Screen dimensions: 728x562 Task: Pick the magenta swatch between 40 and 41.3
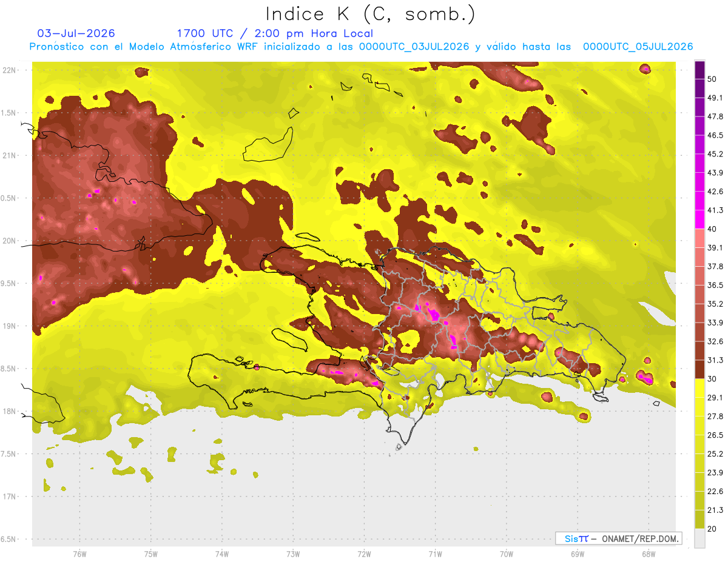[699, 219]
